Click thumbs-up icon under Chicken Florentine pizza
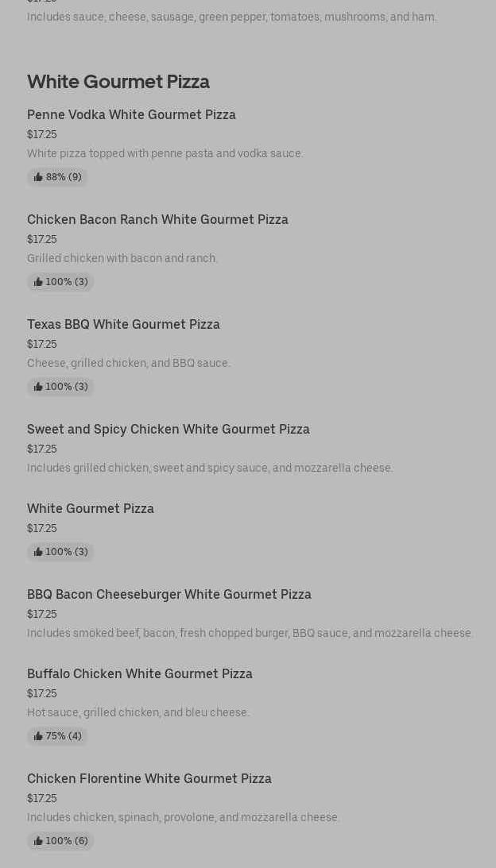496x868 pixels. tap(38, 841)
